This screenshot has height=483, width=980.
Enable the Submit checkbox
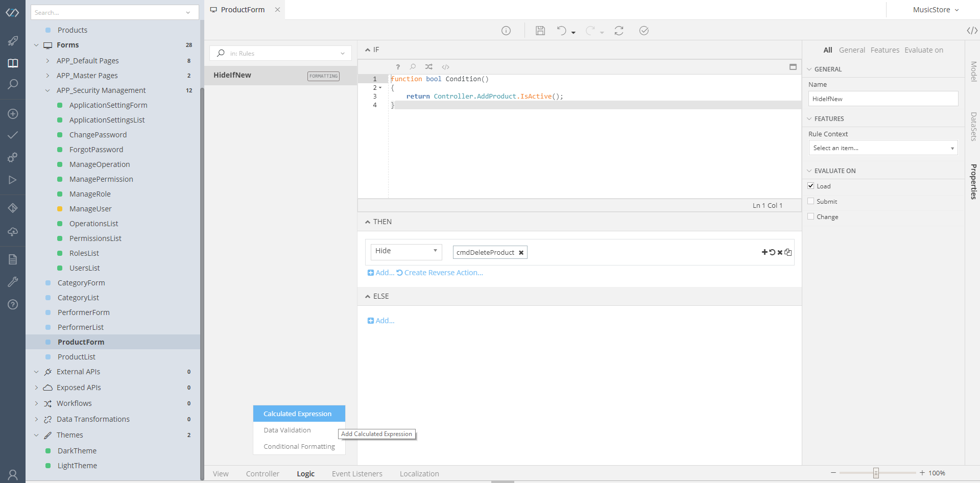pos(810,201)
